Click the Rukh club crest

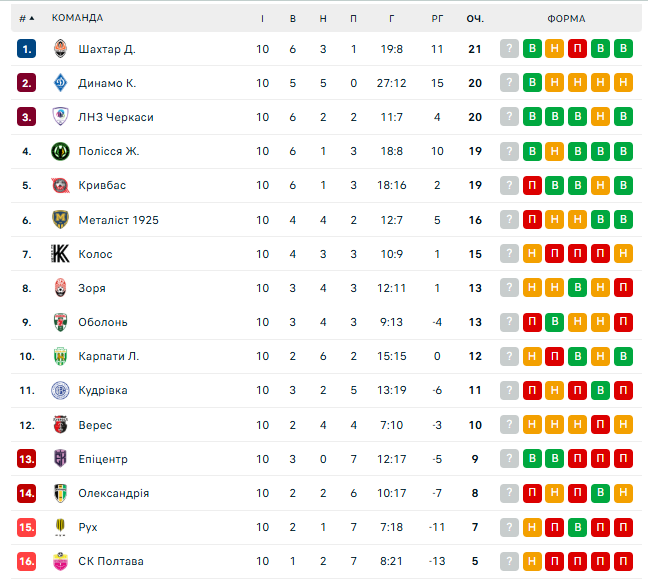click(60, 527)
